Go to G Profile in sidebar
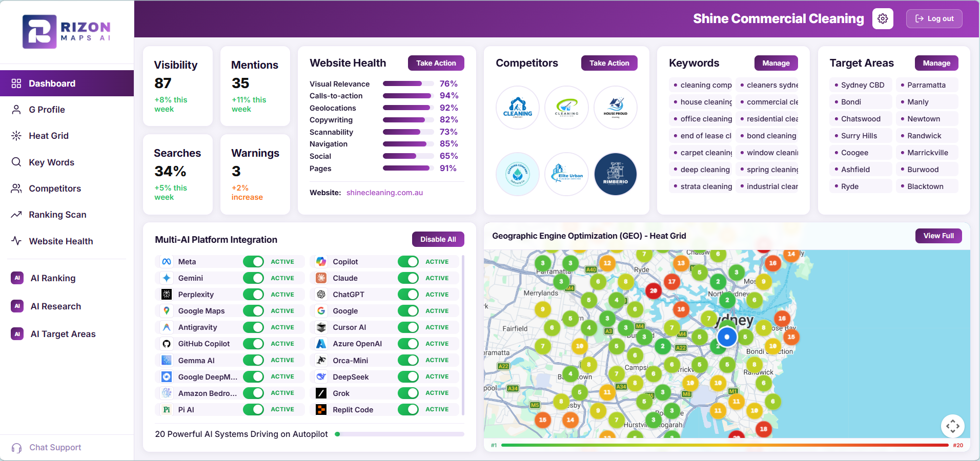 (67, 110)
